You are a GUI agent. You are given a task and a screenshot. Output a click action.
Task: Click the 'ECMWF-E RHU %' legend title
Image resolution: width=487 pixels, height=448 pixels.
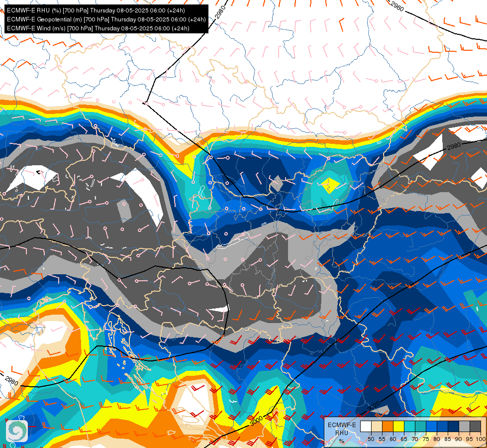pyautogui.click(x=342, y=433)
